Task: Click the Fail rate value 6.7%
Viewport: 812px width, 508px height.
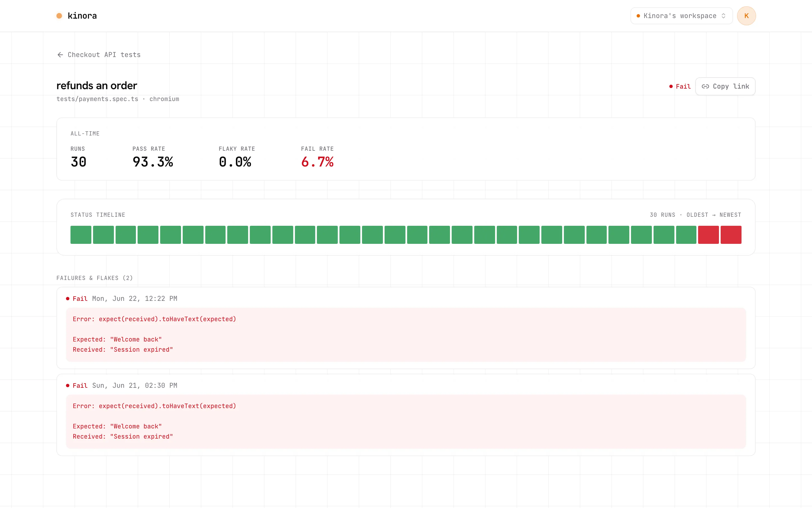Action: [x=317, y=162]
